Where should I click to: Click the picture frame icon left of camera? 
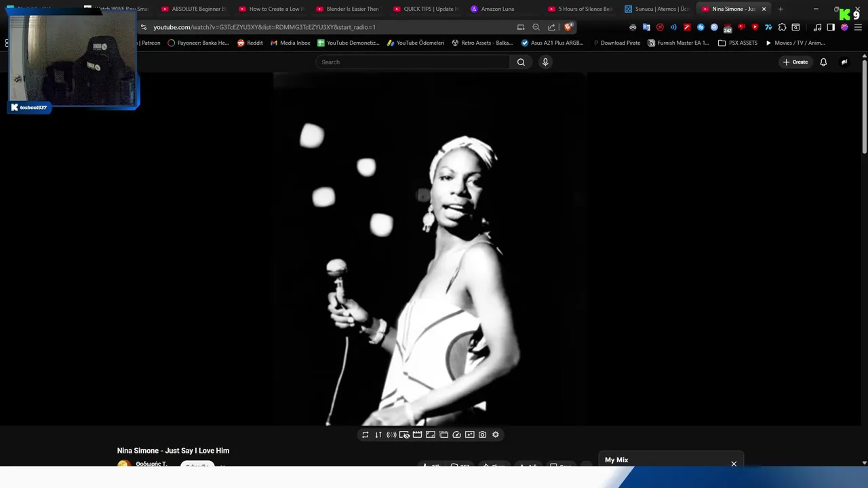tap(469, 434)
